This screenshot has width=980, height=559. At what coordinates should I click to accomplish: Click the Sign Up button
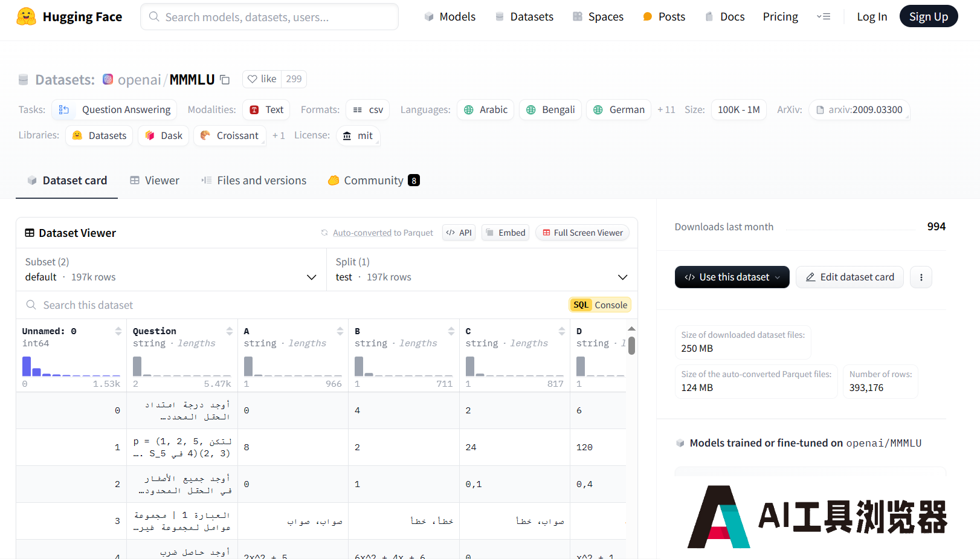929,16
